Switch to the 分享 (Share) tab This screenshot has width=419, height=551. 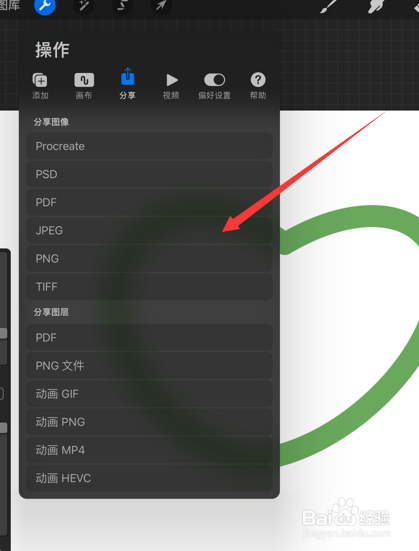(x=127, y=84)
